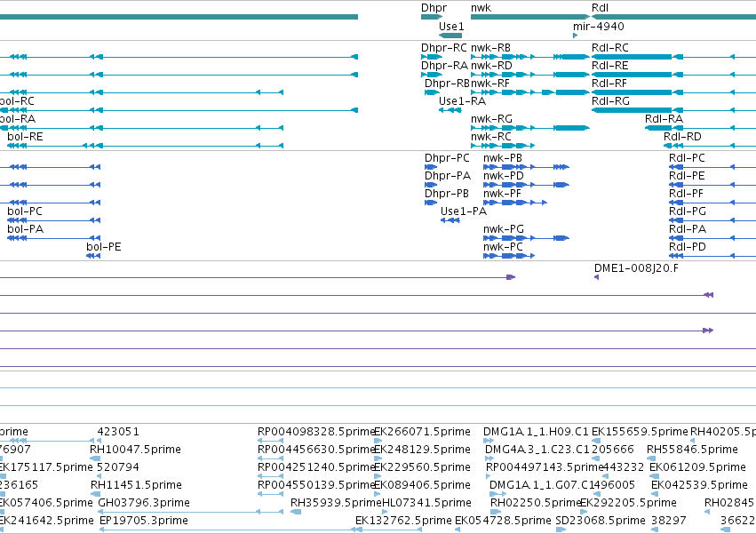Click the Rdl-PG polypeptide label
Screen dimensions: 756x534
(688, 211)
